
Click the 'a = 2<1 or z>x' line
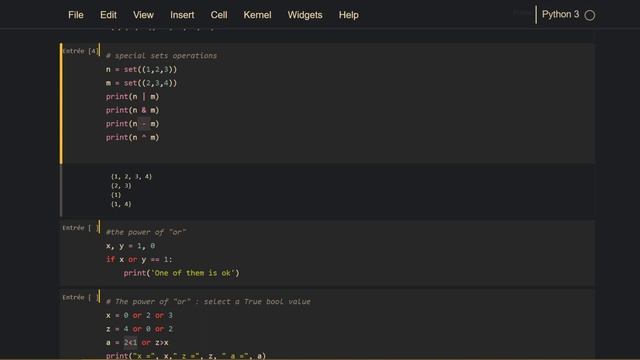coord(137,343)
